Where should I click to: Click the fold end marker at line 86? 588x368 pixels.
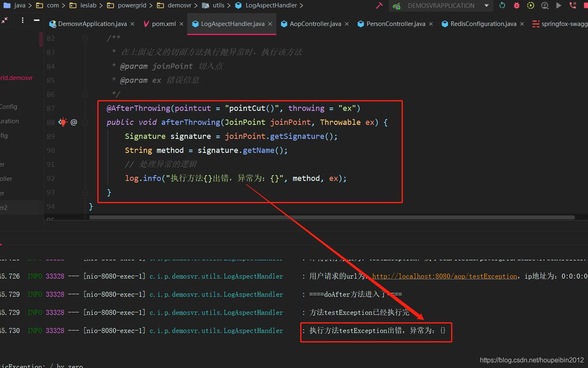[x=85, y=94]
